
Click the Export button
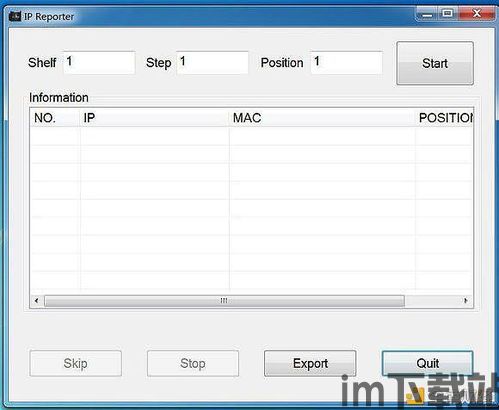[310, 363]
